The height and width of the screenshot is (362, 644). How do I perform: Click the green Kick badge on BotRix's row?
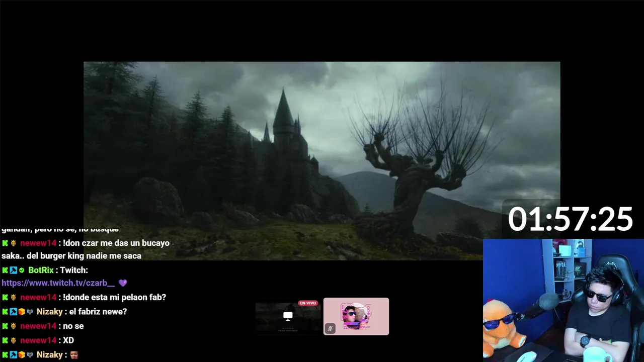pos(5,270)
